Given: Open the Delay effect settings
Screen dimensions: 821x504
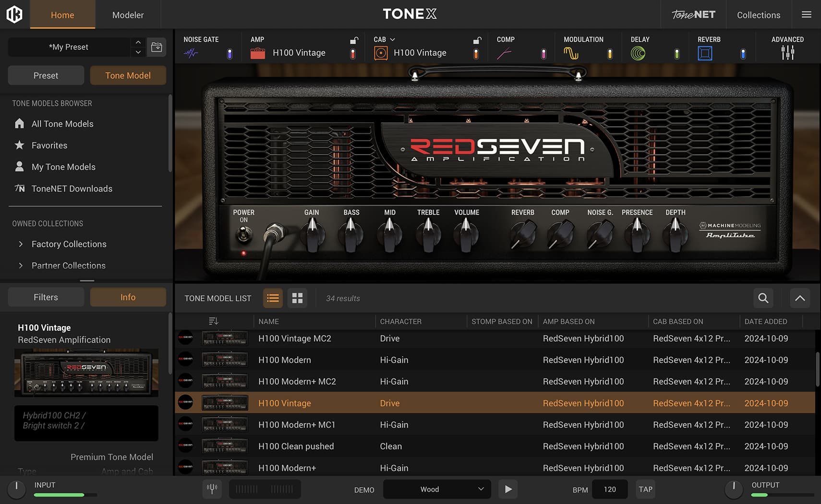Looking at the screenshot, I should click(639, 53).
